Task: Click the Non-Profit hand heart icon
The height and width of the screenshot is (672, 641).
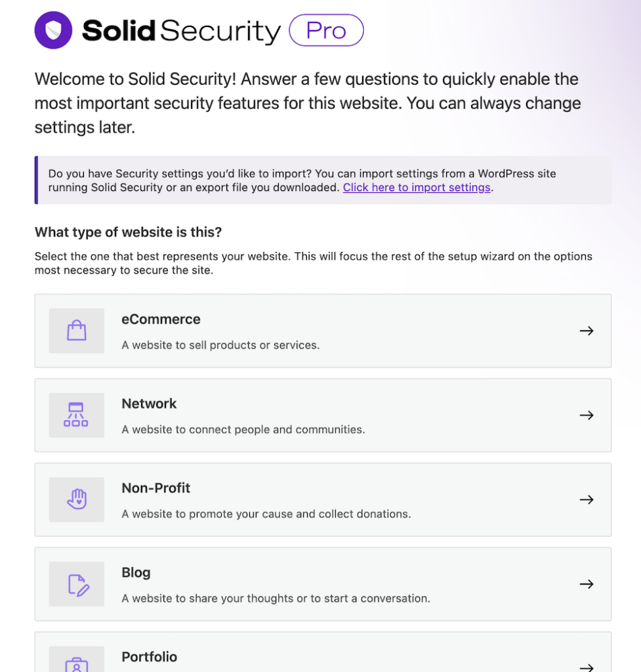Action: click(77, 499)
